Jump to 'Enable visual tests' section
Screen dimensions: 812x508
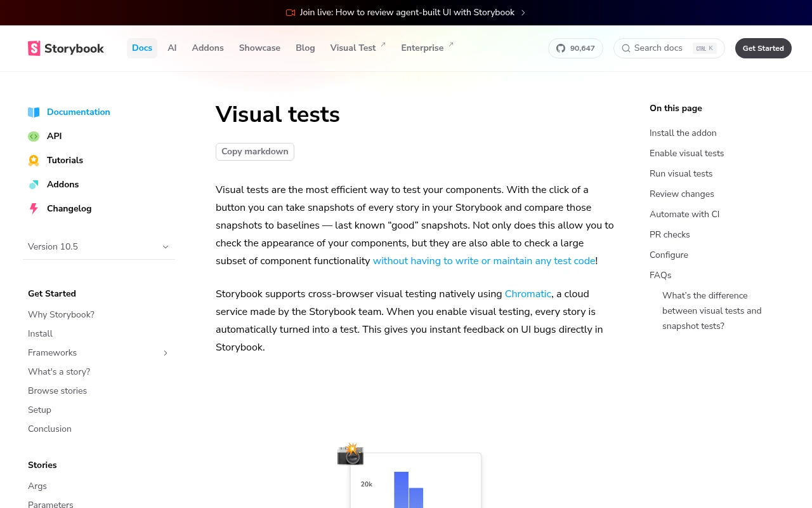click(686, 154)
